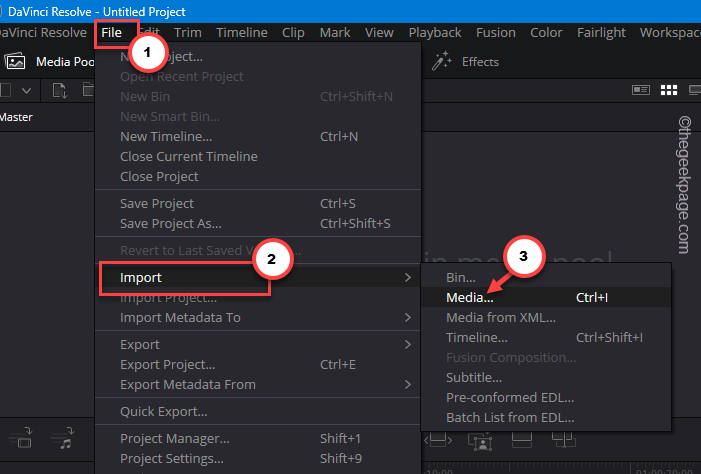
Task: Click the source overwrite edit icon
Action: click(x=564, y=440)
